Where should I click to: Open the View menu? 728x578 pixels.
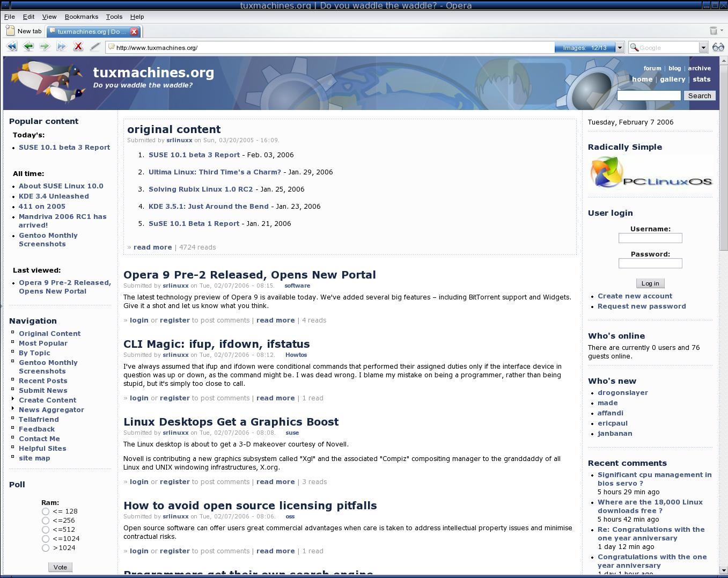point(49,17)
